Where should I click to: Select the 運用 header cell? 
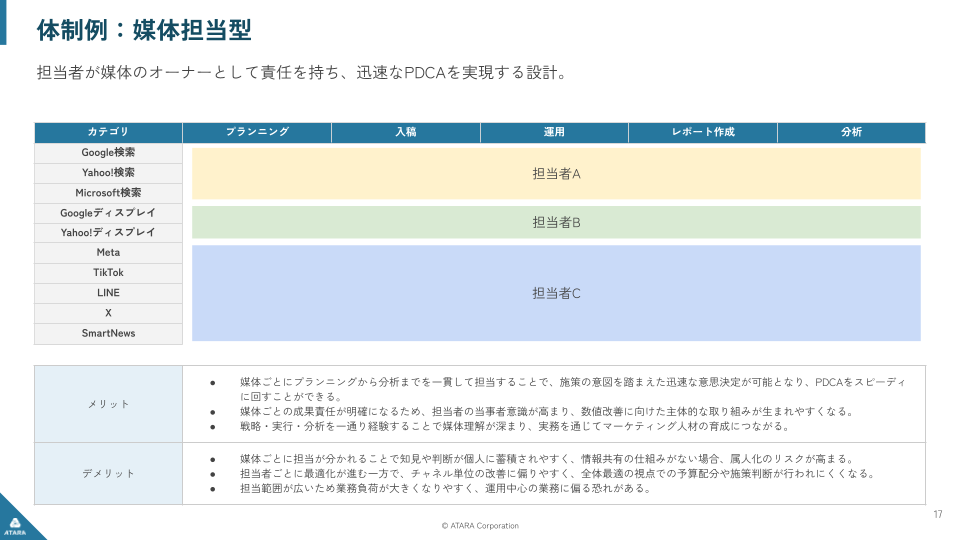[x=554, y=132]
